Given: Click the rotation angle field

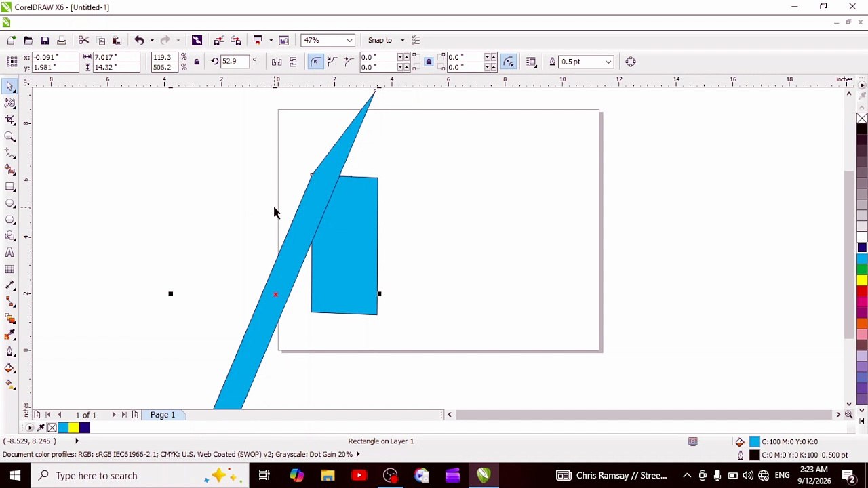Looking at the screenshot, I should [x=235, y=62].
